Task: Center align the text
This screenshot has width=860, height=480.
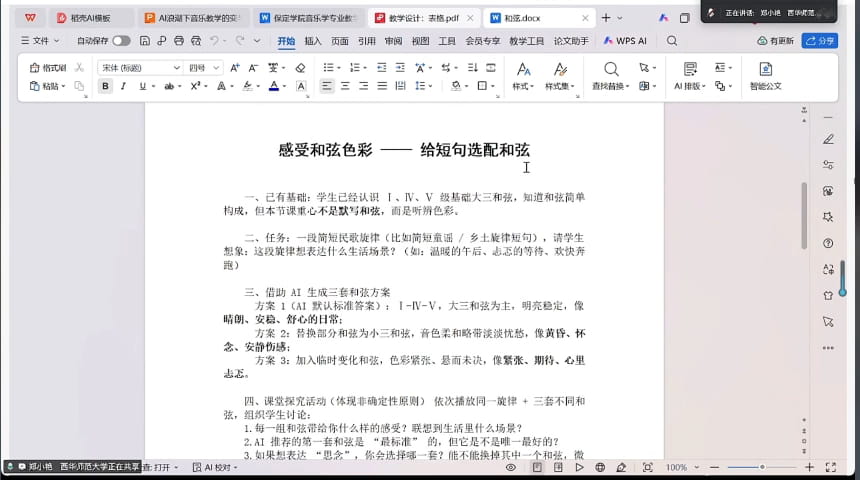Action: [x=345, y=86]
